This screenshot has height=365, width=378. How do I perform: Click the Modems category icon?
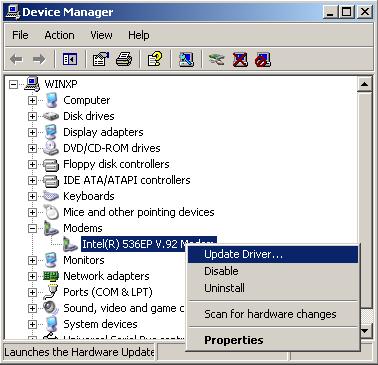[51, 228]
